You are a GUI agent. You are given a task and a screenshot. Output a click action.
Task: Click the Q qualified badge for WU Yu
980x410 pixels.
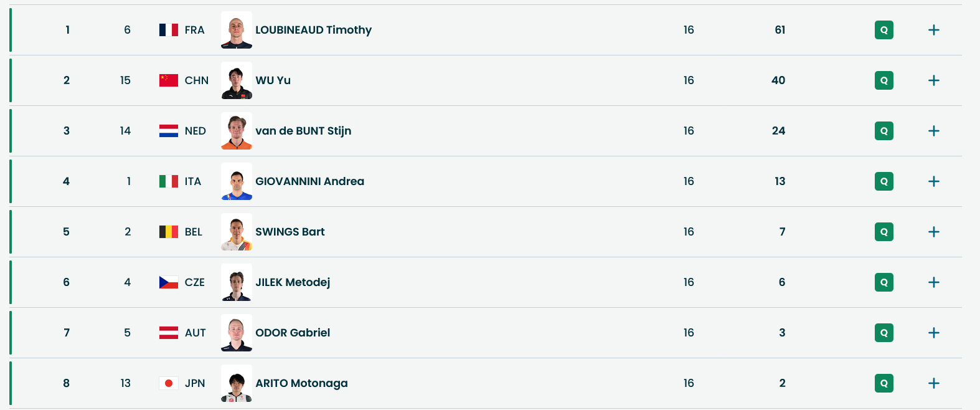(883, 80)
